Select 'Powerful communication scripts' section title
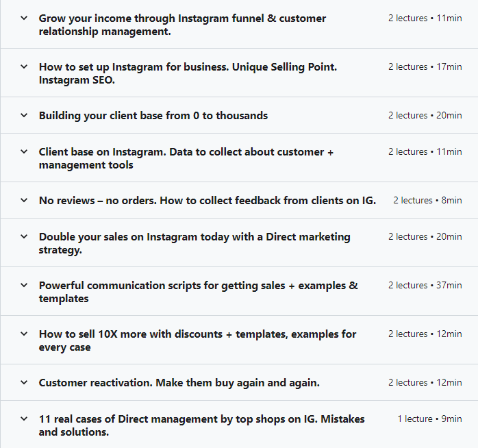 [198, 292]
